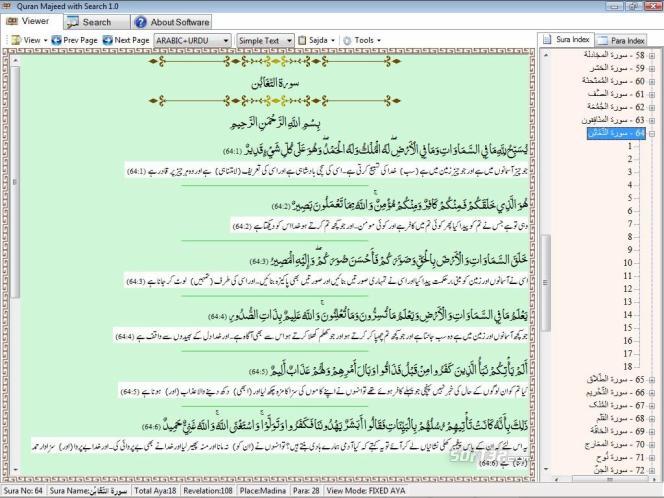The image size is (664, 498).
Task: Switch to the Viewer tab
Action: (32, 21)
